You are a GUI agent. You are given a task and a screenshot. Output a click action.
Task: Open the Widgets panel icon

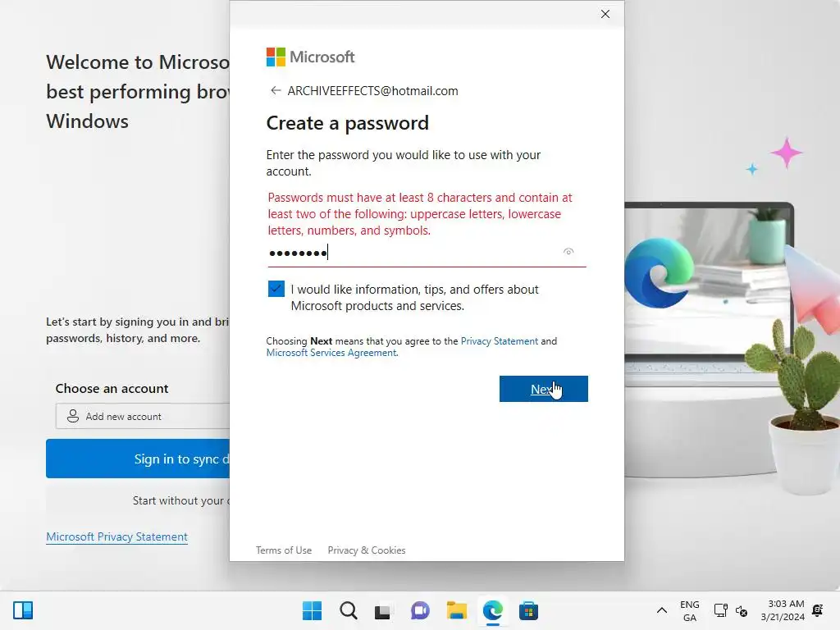click(x=23, y=610)
